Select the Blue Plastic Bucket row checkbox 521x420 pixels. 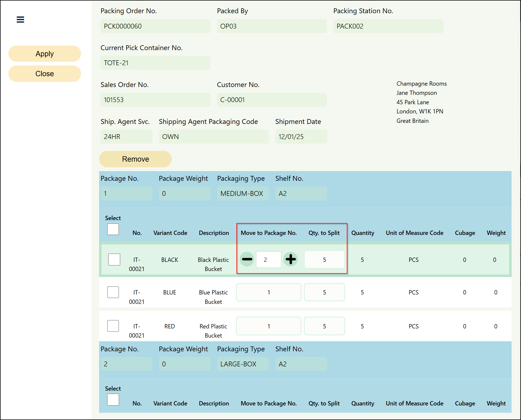[x=113, y=292]
